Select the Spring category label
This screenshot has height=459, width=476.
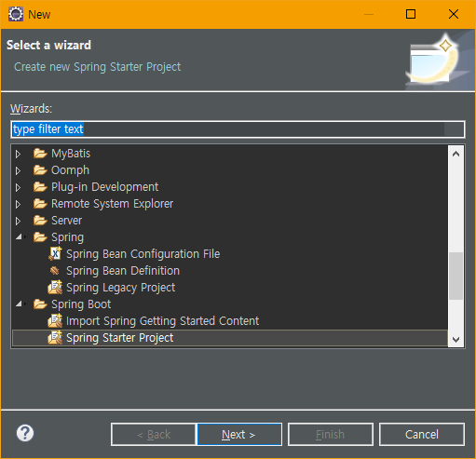pyautogui.click(x=67, y=237)
